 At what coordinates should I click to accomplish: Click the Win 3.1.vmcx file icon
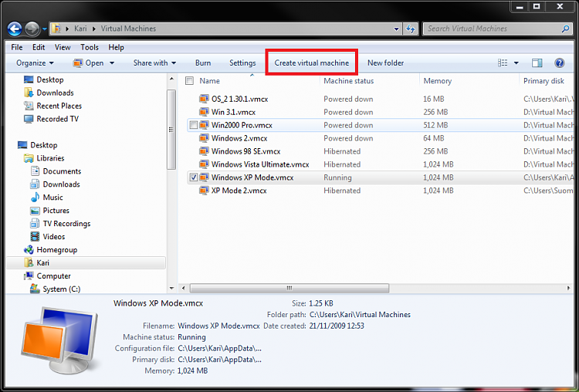204,112
